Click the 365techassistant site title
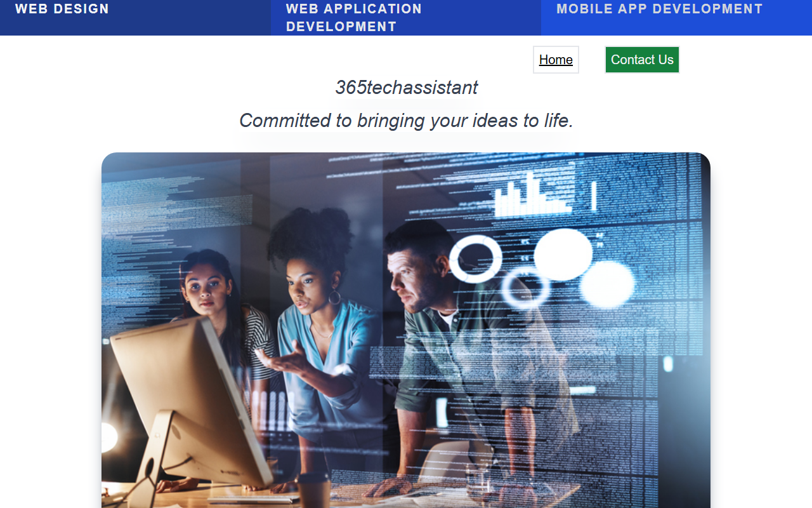 406,88
